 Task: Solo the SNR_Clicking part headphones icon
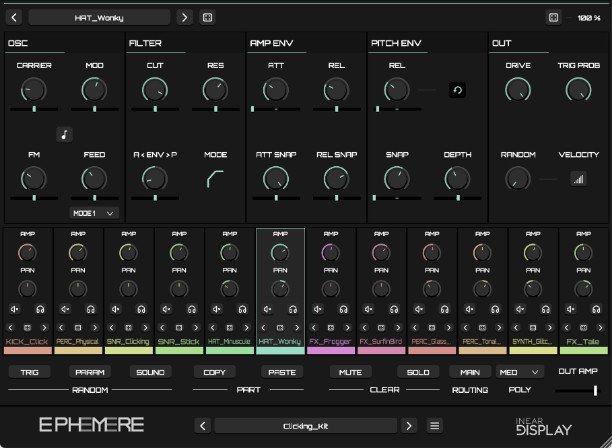141,309
